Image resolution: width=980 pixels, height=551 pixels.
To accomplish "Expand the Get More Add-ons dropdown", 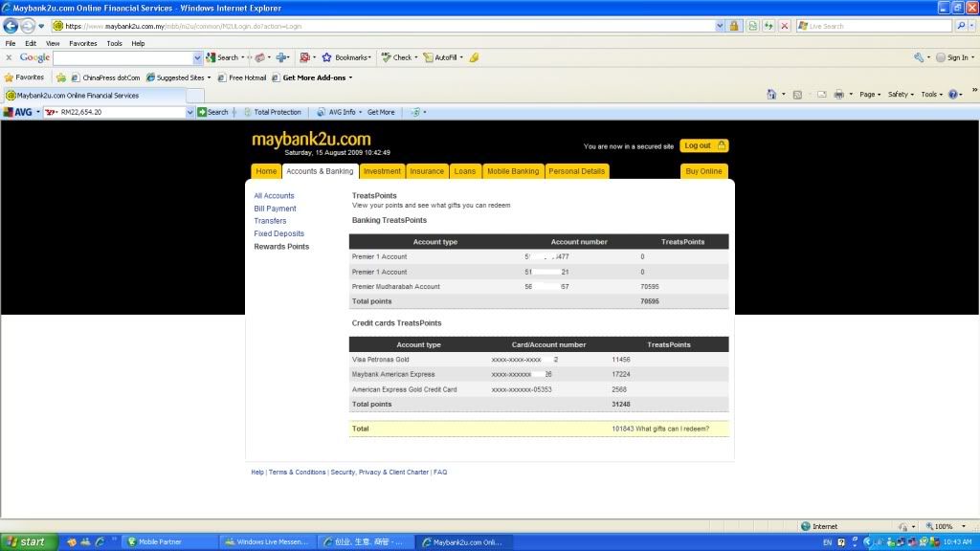I will (x=350, y=77).
